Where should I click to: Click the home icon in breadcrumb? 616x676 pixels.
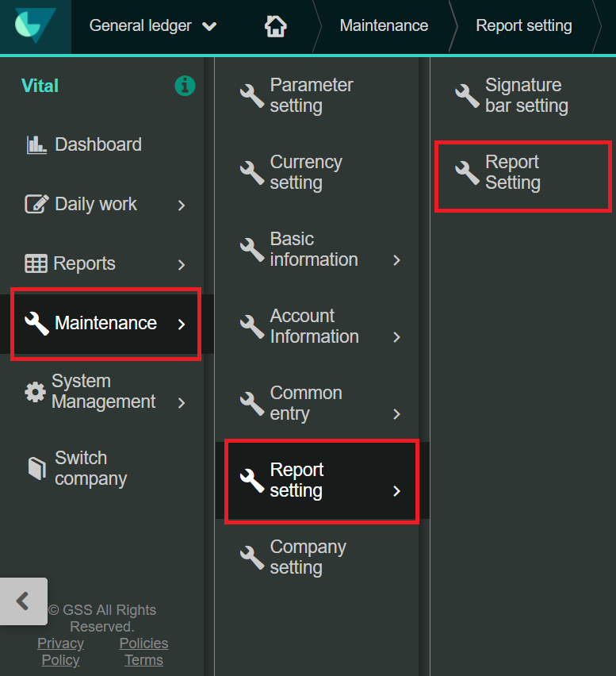tap(275, 26)
